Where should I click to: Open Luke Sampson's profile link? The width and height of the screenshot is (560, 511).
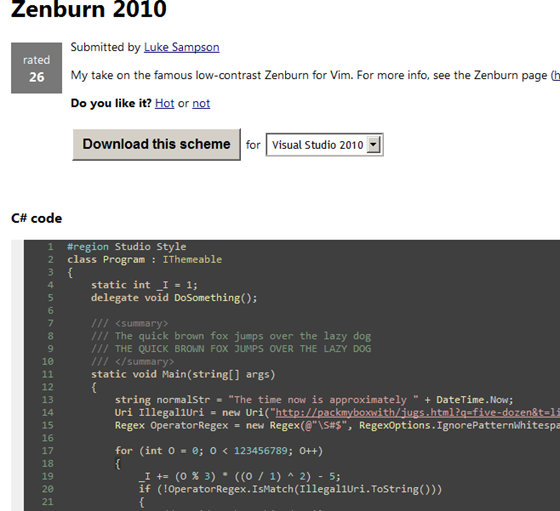click(x=181, y=47)
